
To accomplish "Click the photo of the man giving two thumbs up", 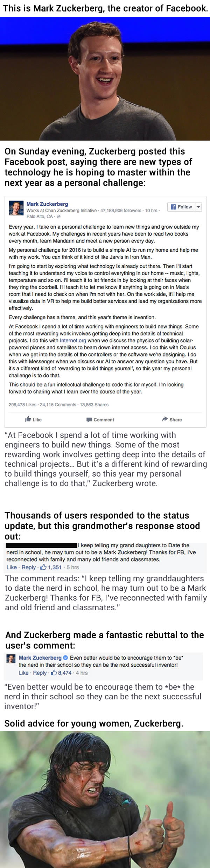I will [x=105, y=799].
